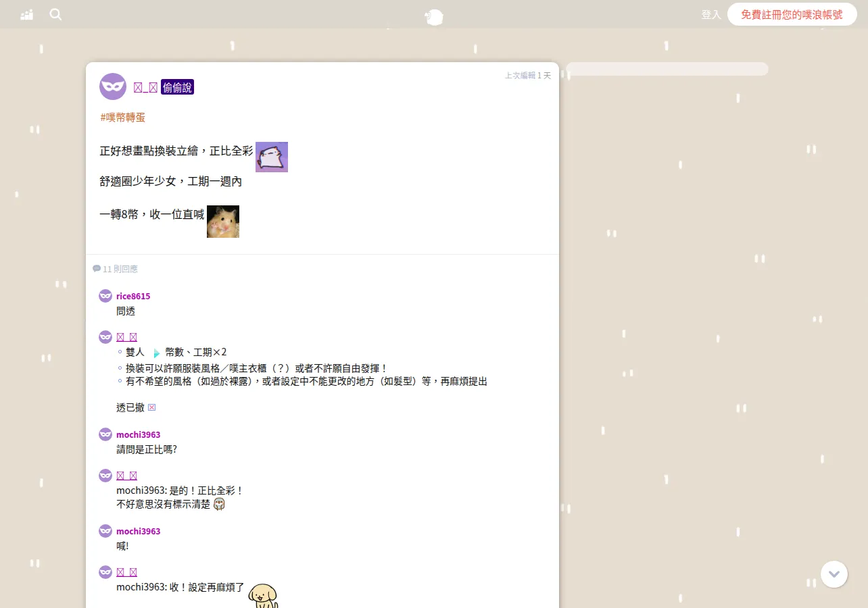The height and width of the screenshot is (608, 868).
Task: Open the masked avatar of post author
Action: [x=113, y=86]
